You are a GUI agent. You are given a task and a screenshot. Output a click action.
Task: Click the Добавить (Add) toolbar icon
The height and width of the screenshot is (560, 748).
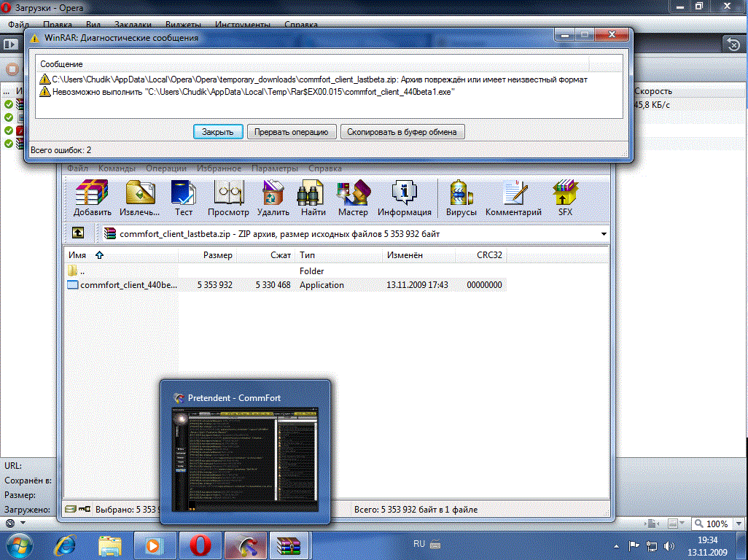(x=92, y=198)
